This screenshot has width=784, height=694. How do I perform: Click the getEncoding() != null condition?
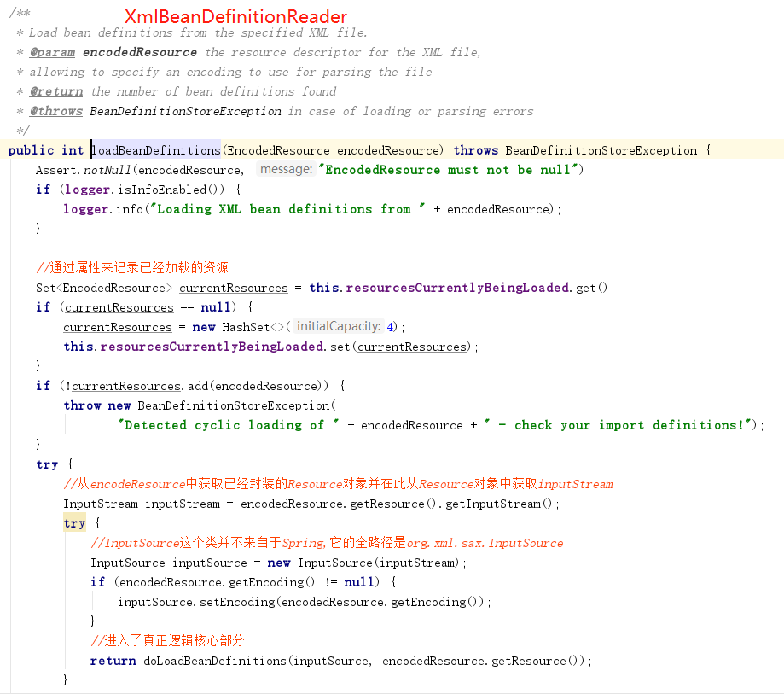pyautogui.click(x=247, y=582)
